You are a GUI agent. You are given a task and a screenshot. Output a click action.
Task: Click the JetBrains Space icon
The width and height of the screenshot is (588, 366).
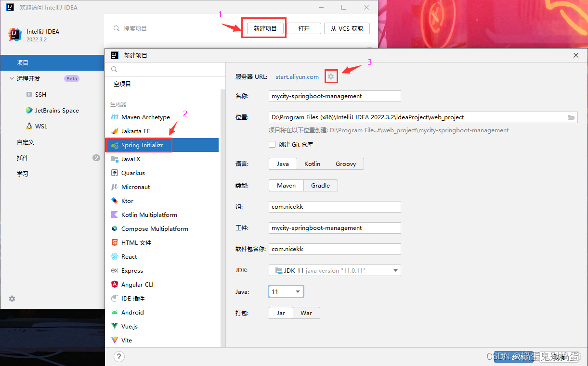tap(29, 110)
